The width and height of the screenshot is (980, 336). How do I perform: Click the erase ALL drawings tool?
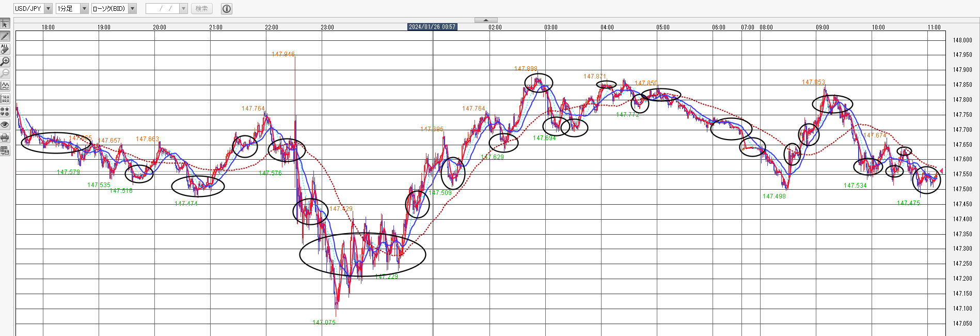tap(5, 49)
